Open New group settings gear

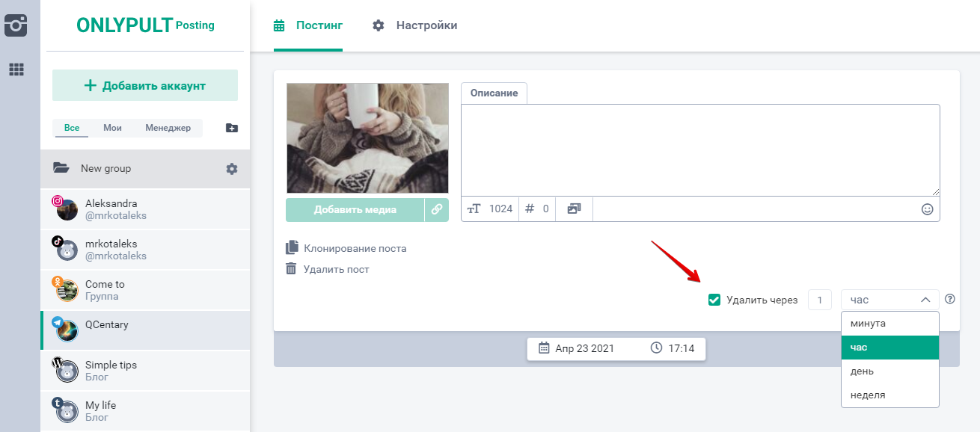pyautogui.click(x=232, y=169)
